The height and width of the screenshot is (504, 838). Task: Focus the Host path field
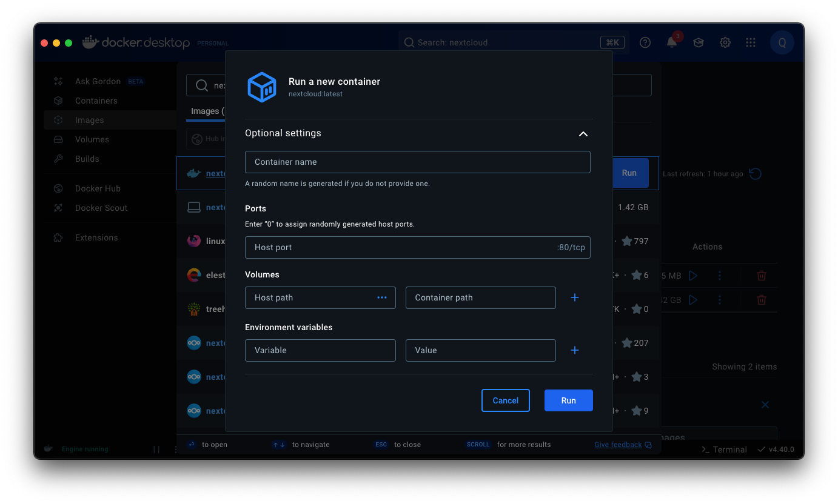(x=320, y=297)
